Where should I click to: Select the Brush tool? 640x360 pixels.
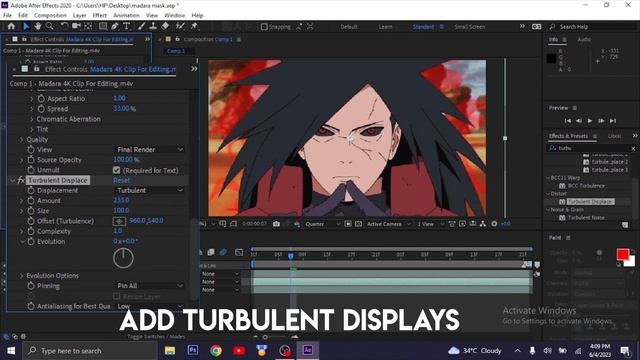141,26
